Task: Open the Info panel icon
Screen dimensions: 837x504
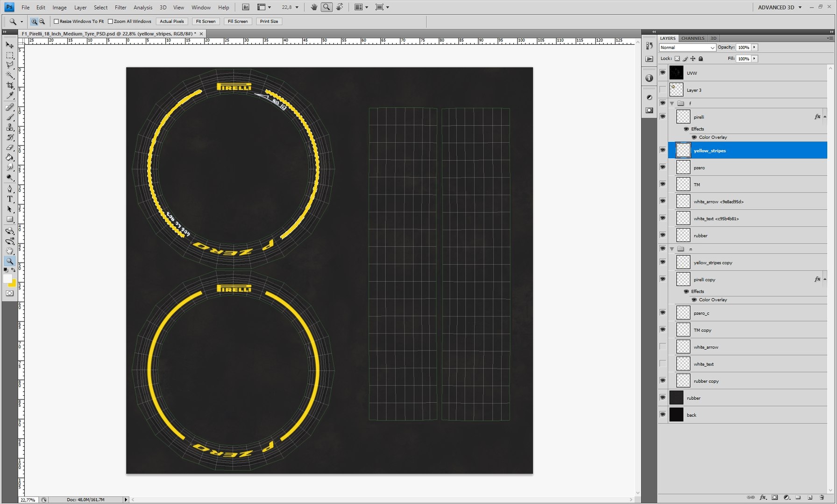Action: (649, 78)
